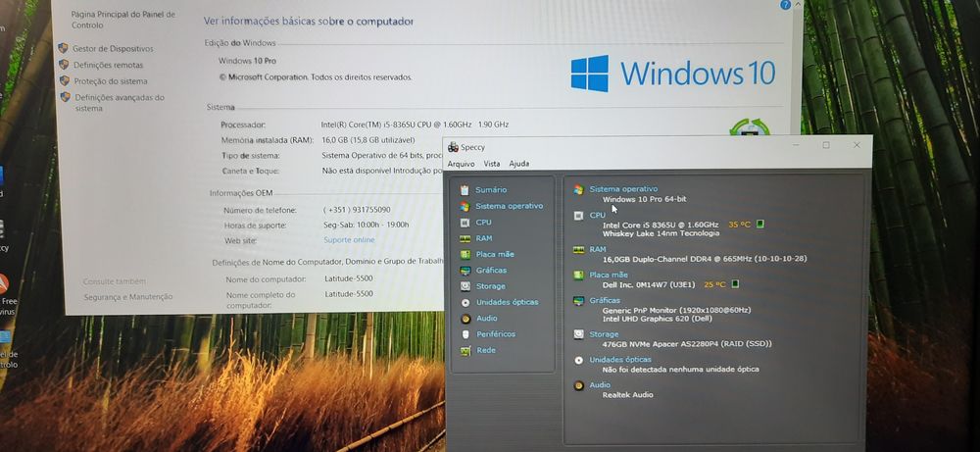Click 'Intel UHD Graphics 620 (Dell)'
Screen dimensions: 980x452
(657, 319)
